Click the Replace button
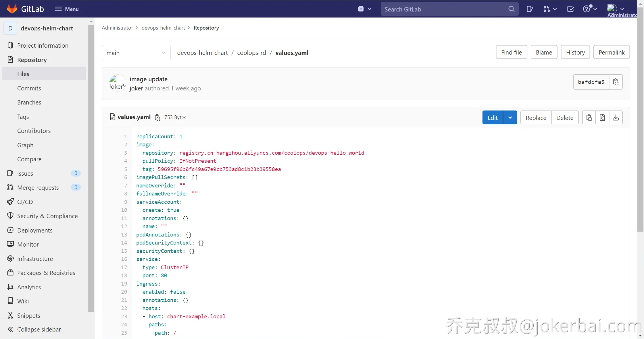 tap(536, 117)
